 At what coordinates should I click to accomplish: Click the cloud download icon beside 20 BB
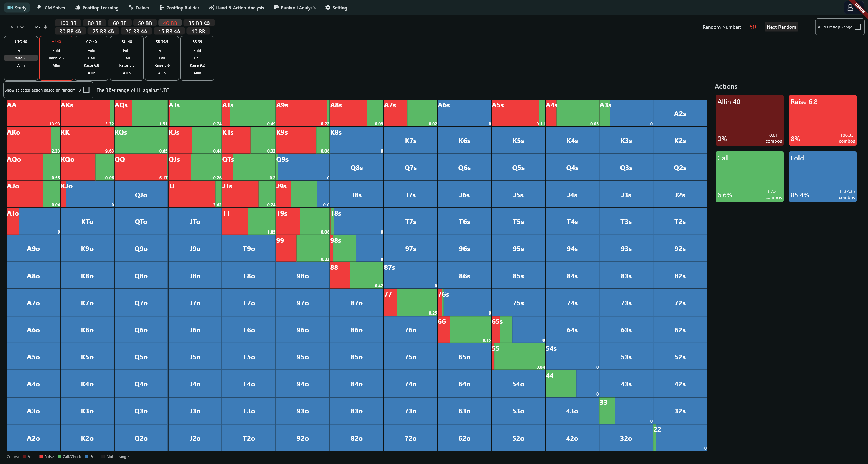click(144, 31)
